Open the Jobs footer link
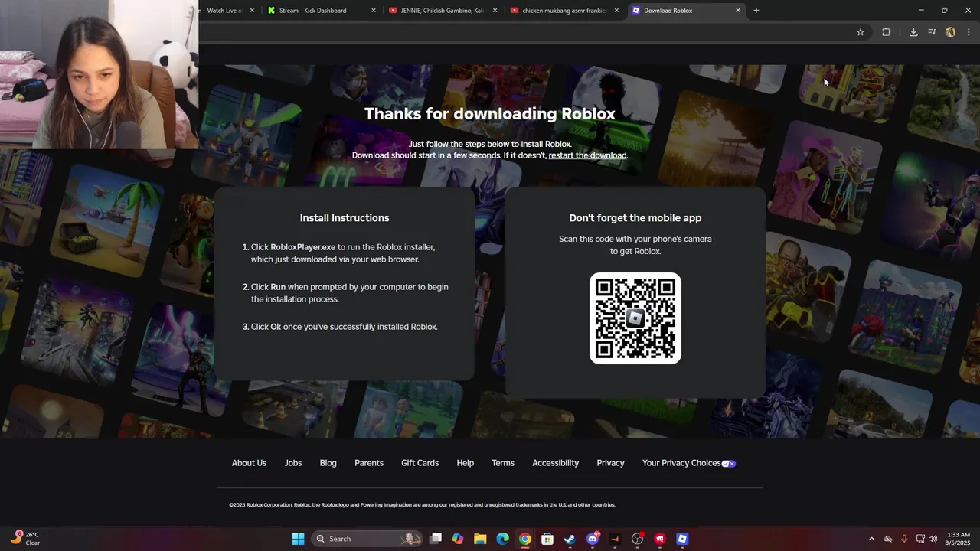This screenshot has width=980, height=551. point(293,463)
